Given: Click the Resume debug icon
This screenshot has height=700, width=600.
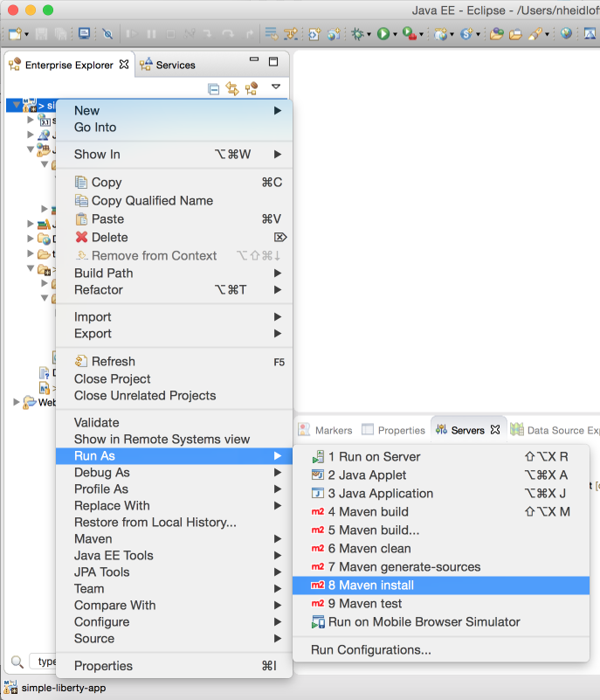Looking at the screenshot, I should click(x=132, y=34).
